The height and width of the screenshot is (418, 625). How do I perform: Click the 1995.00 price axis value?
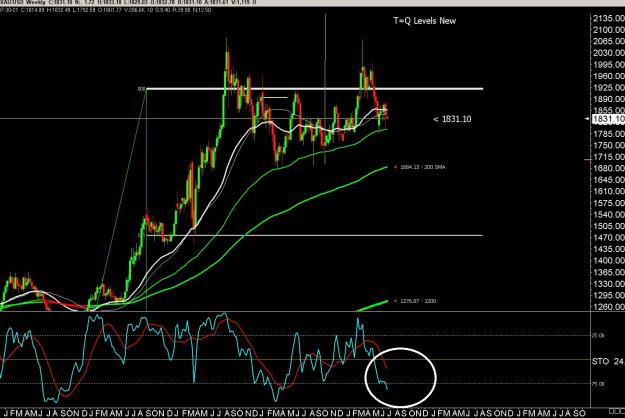(x=609, y=64)
